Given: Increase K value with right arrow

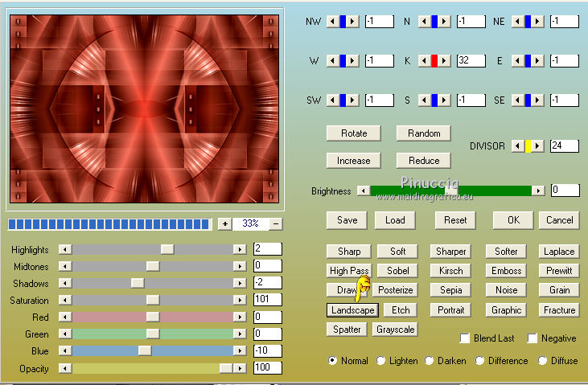Looking at the screenshot, I should (444, 61).
